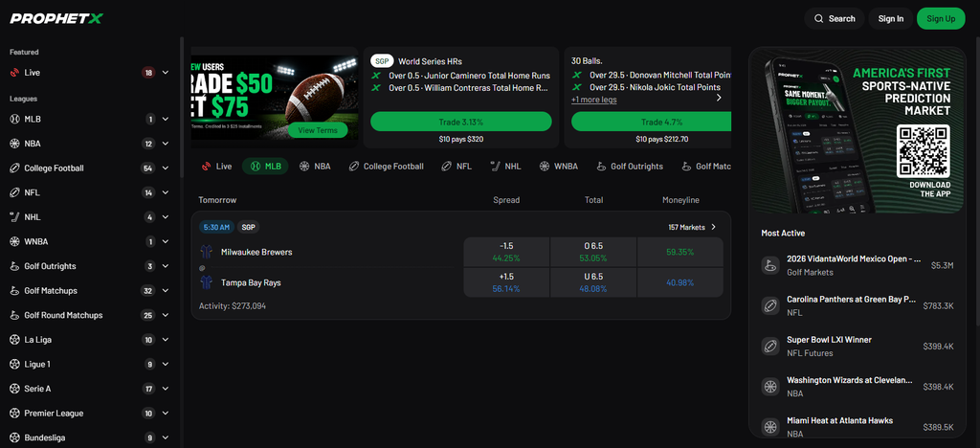Open the Super Bowl LXI Winner market

coord(857,347)
